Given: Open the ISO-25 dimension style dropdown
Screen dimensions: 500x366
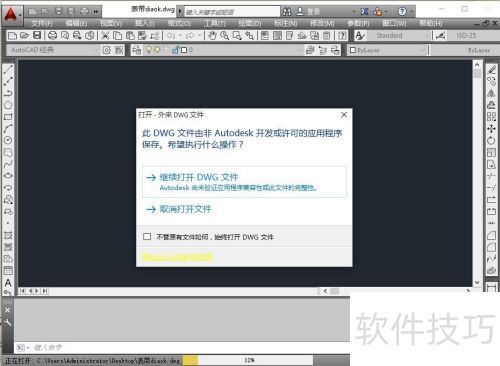Looking at the screenshot, I should (473, 35).
